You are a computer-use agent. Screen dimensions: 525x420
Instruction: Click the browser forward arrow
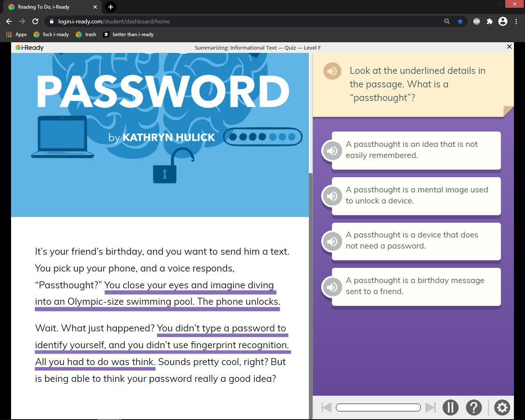click(22, 21)
